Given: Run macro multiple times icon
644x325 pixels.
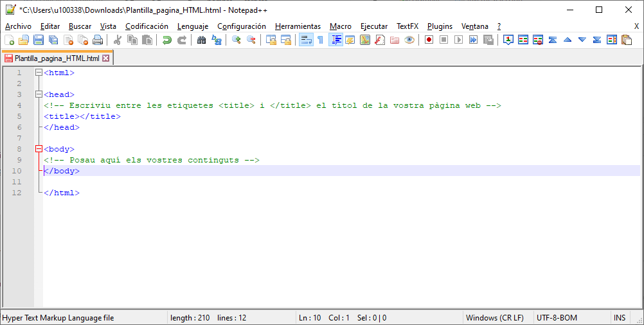Looking at the screenshot, I should click(474, 40).
